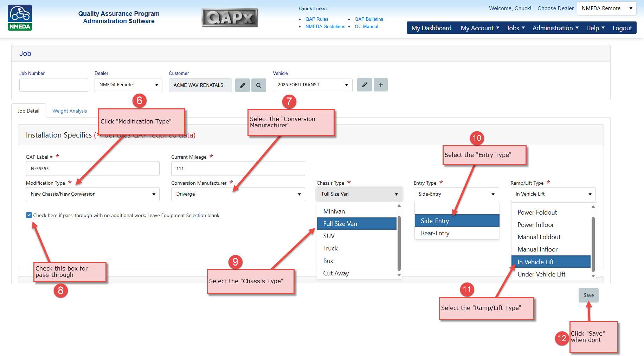The image size is (644, 356).
Task: Select Minivan in the Chassis Type list
Action: (x=357, y=211)
